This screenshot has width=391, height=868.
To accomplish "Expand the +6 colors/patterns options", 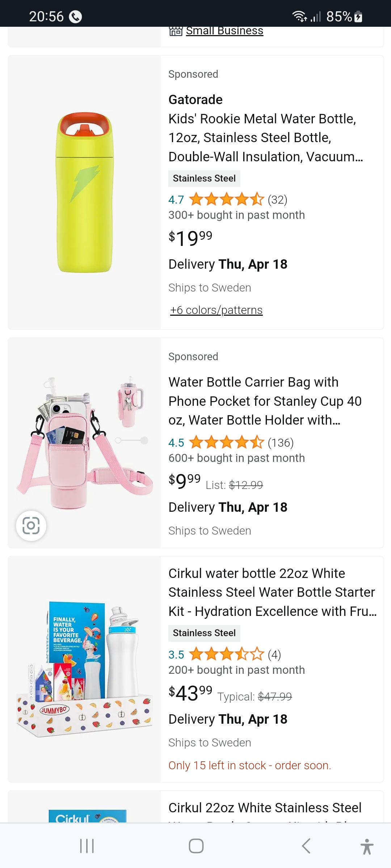I will click(216, 310).
